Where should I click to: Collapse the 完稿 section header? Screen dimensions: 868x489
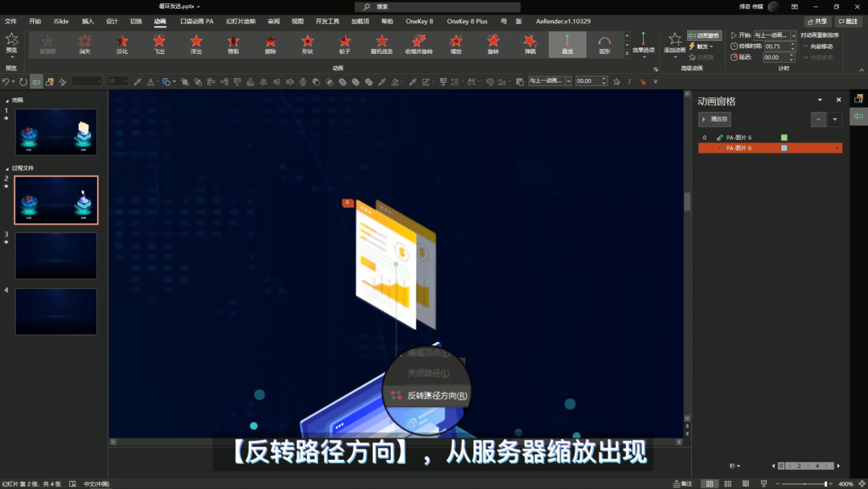[6, 101]
